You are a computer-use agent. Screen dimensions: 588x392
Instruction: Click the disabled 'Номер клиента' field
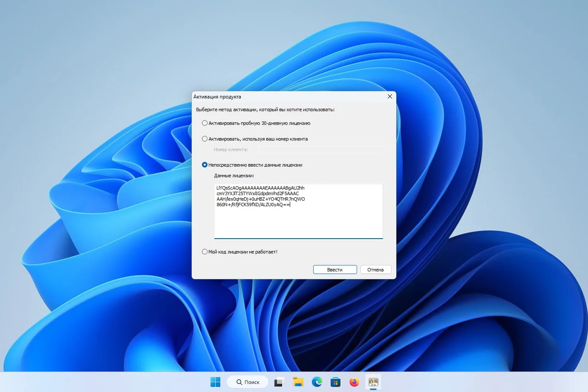pos(320,150)
